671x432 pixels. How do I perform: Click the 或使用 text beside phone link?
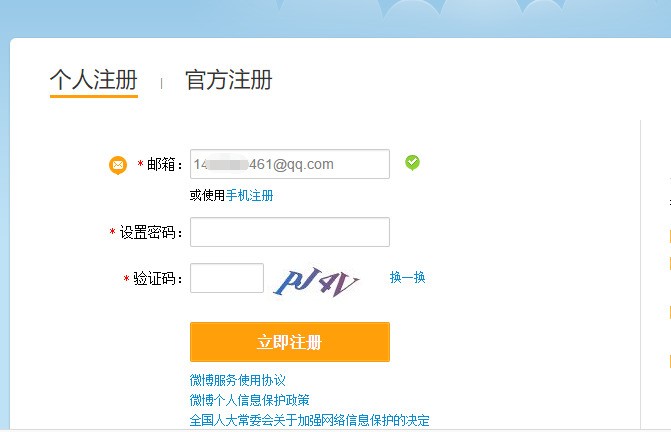(208, 195)
